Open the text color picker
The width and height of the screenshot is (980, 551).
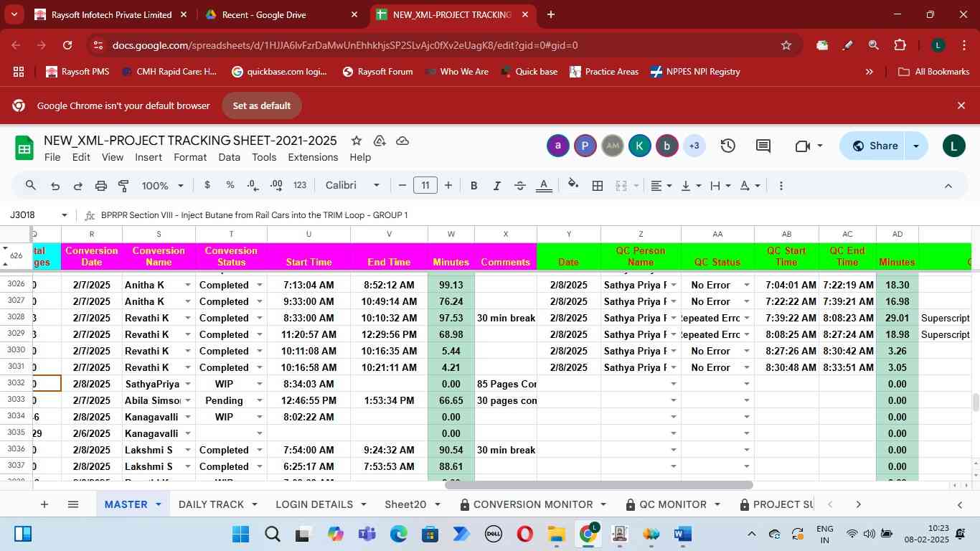click(x=544, y=186)
